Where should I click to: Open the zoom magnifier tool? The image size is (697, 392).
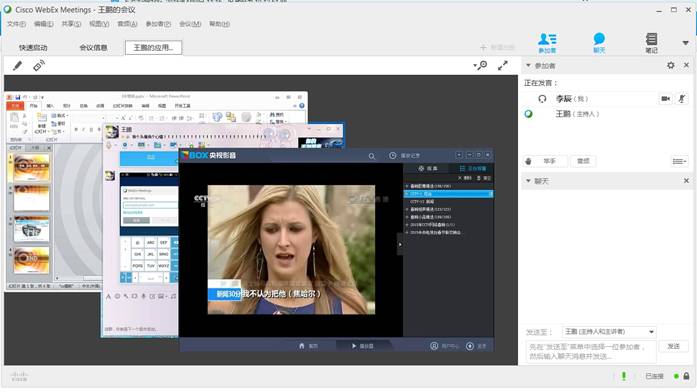click(481, 66)
